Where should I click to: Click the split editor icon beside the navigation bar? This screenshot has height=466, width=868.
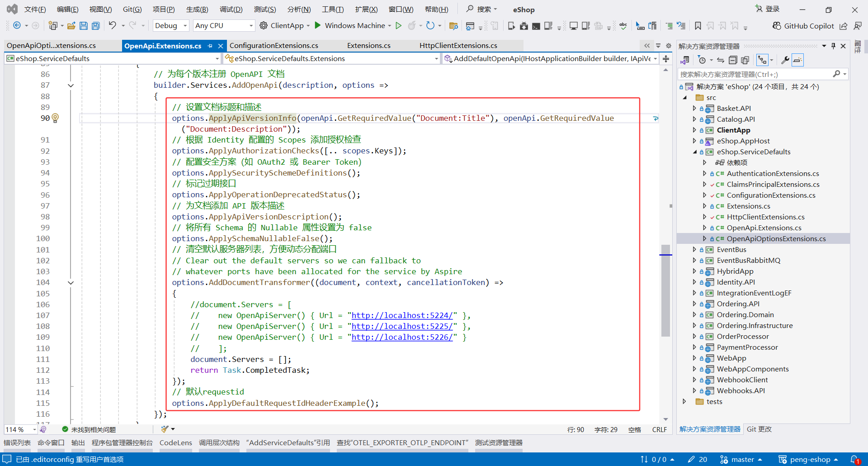[x=666, y=59]
